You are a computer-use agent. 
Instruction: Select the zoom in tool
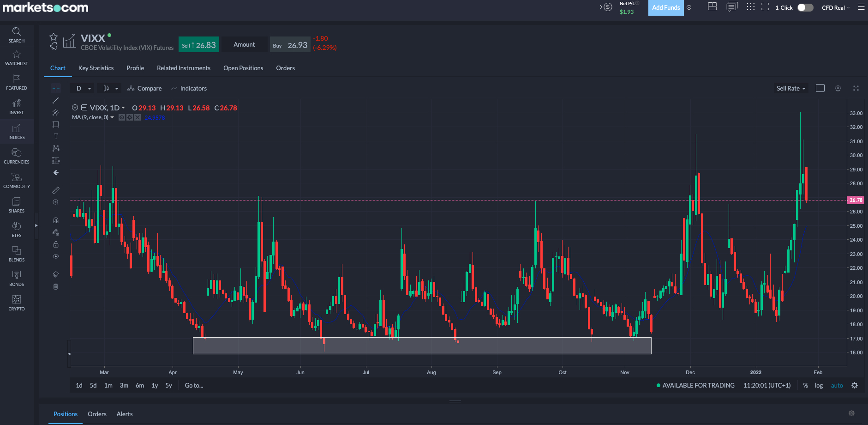pyautogui.click(x=56, y=202)
